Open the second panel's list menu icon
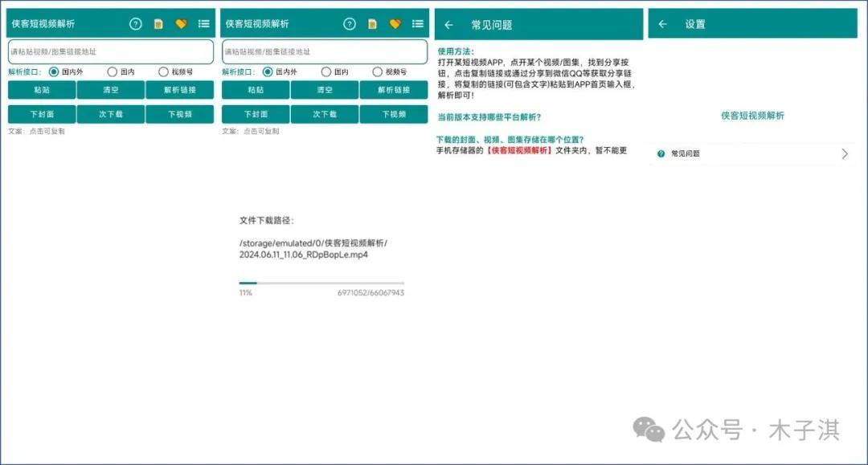The width and height of the screenshot is (868, 465). 417,24
